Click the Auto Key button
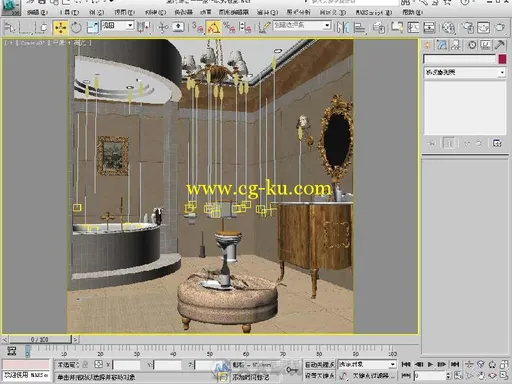 point(319,365)
